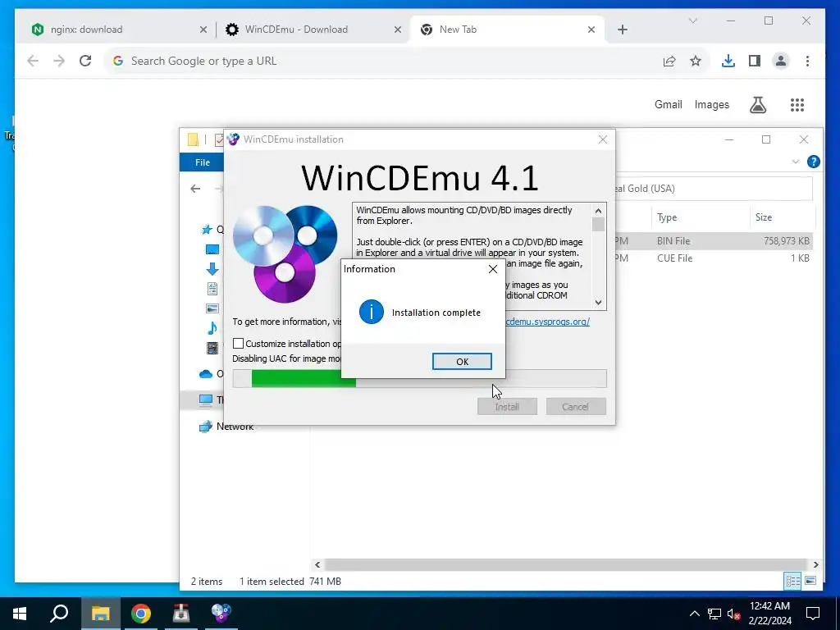Open Chrome three-dot menu
Viewport: 840px width, 630px height.
click(807, 61)
